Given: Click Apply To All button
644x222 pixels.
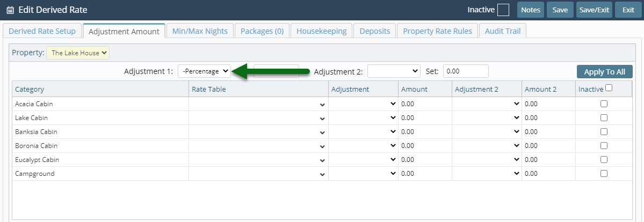Looking at the screenshot, I should tap(605, 72).
